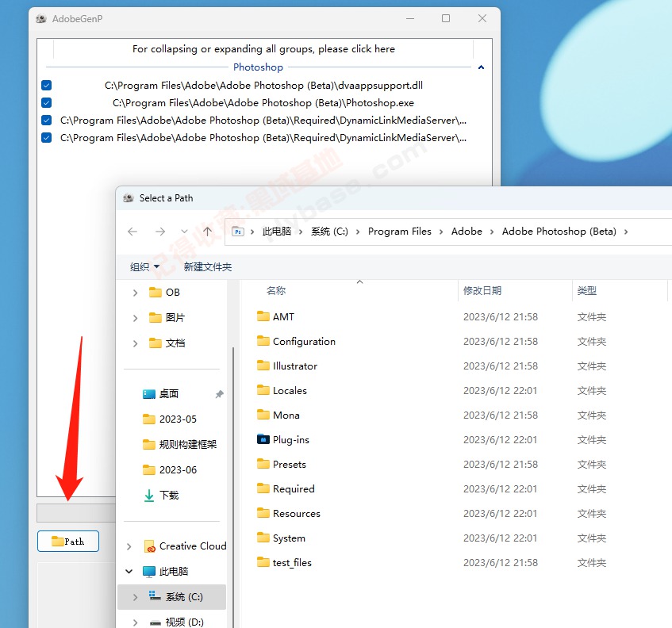
Task: Click the Select a Path dialog icon
Action: [x=129, y=198]
